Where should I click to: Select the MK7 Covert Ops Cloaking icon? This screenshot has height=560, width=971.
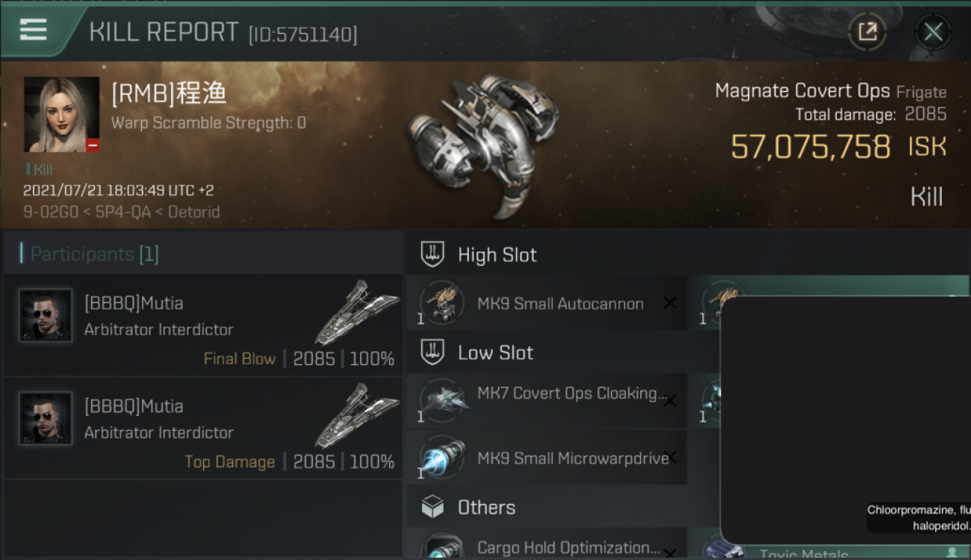click(443, 399)
